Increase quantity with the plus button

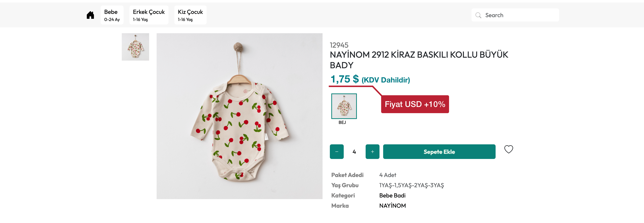[x=372, y=151]
